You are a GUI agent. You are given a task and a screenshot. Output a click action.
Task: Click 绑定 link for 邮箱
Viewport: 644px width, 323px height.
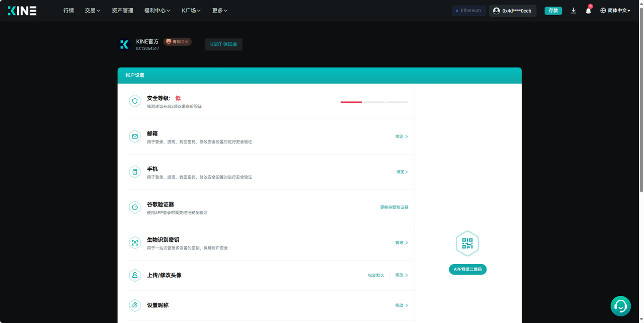tap(401, 137)
